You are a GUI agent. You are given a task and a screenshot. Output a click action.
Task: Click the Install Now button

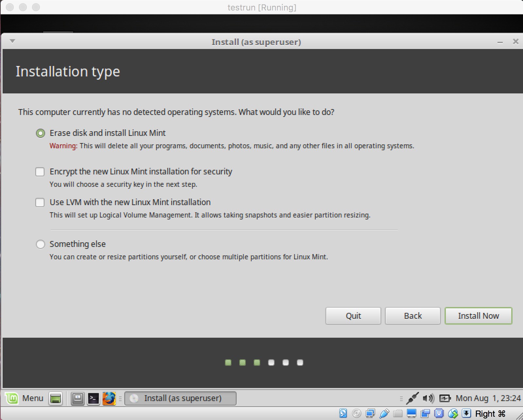(x=478, y=316)
